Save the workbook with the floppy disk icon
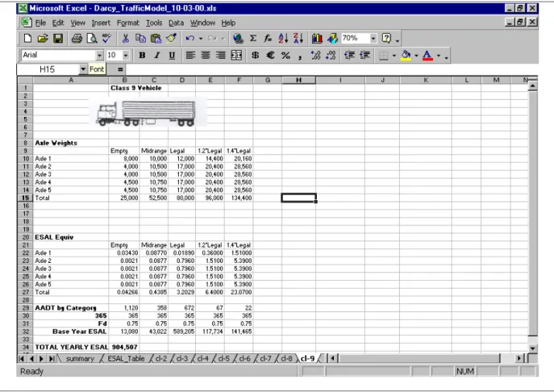This screenshot has width=554, height=392. click(x=58, y=38)
